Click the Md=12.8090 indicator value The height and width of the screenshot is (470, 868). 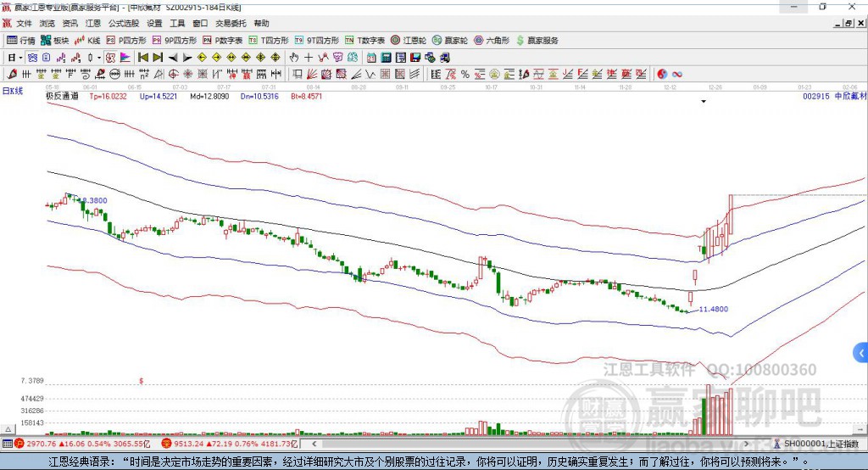209,97
